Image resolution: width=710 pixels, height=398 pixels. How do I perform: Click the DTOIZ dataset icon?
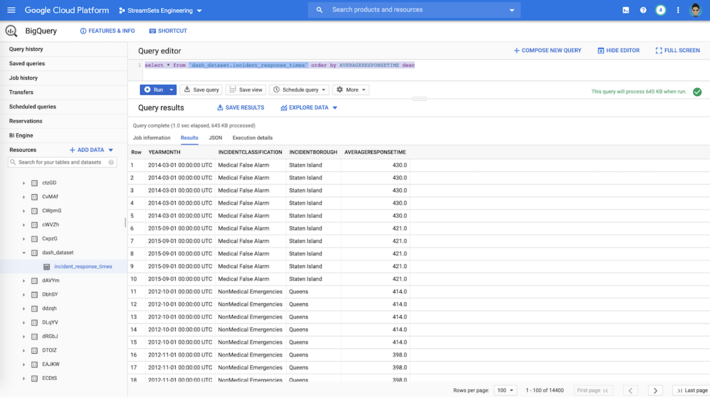34,350
